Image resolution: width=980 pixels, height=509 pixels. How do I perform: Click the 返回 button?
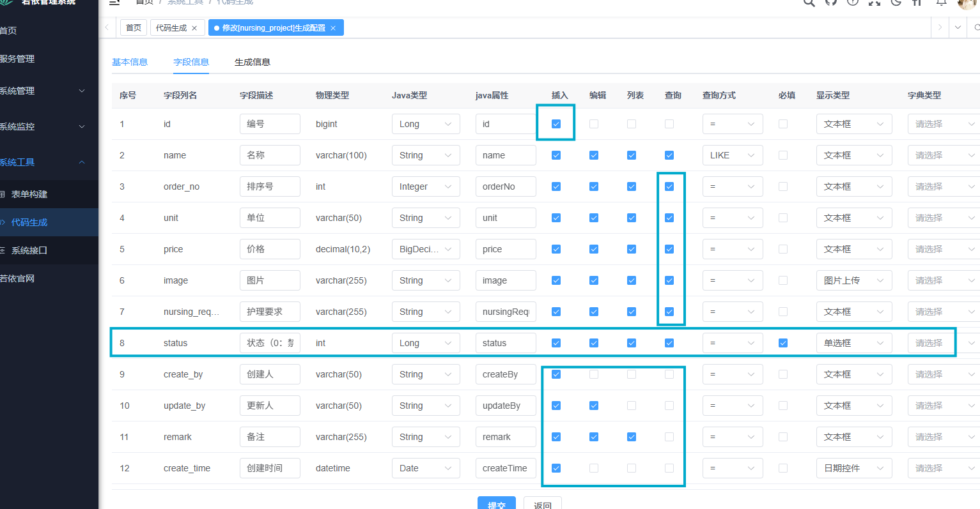click(x=543, y=503)
